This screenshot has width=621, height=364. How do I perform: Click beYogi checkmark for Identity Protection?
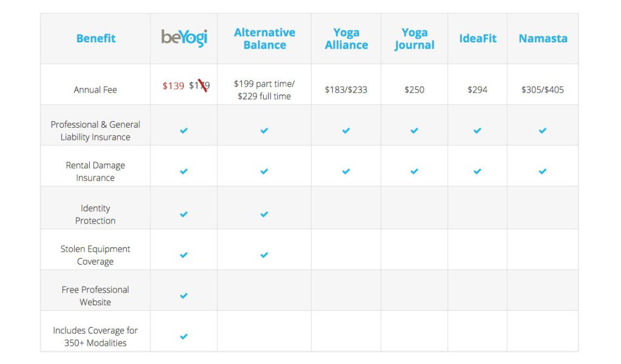click(x=184, y=214)
